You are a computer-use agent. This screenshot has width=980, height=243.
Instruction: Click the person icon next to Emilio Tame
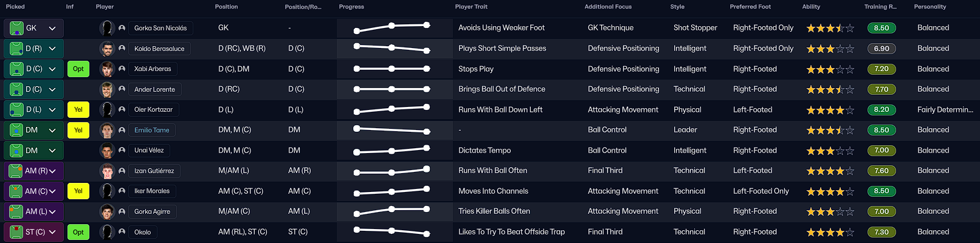pyautogui.click(x=122, y=130)
